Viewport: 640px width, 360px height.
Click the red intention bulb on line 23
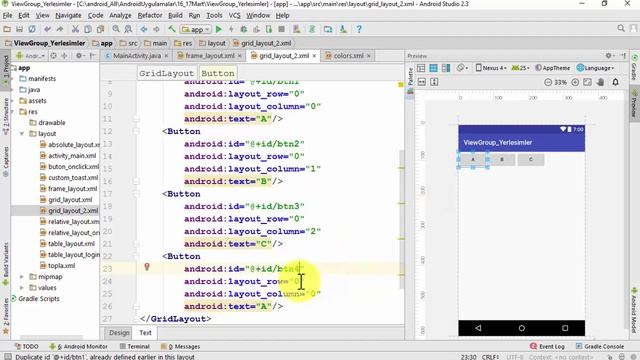click(147, 267)
